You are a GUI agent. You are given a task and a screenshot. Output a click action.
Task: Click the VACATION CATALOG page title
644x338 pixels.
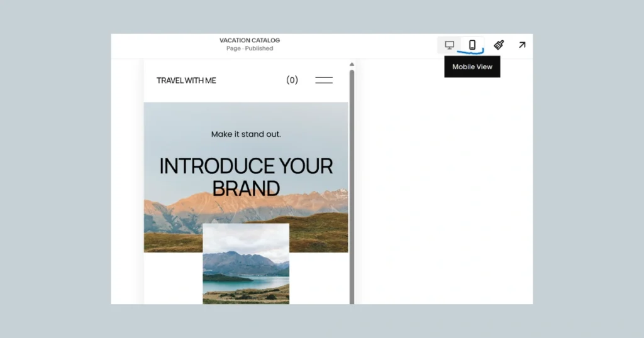click(250, 40)
